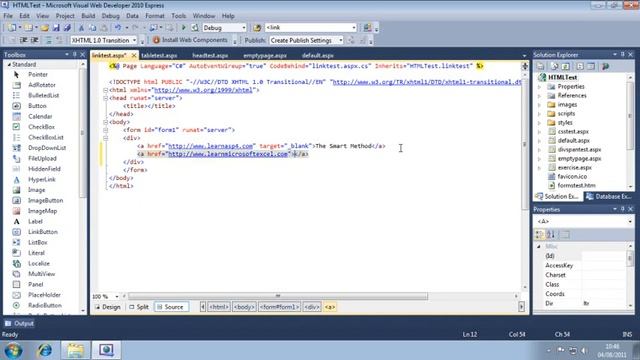Open the XHTML 1.0 Transitional schema dropdown

[x=134, y=40]
